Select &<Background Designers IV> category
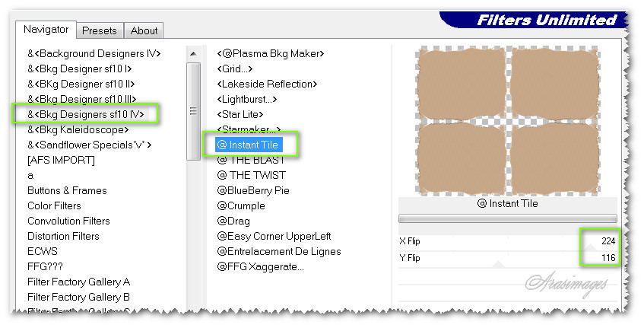 [94, 53]
